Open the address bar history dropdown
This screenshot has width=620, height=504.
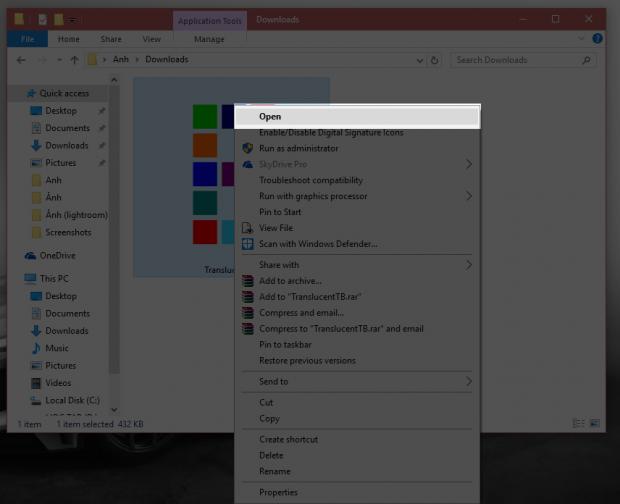(420, 60)
